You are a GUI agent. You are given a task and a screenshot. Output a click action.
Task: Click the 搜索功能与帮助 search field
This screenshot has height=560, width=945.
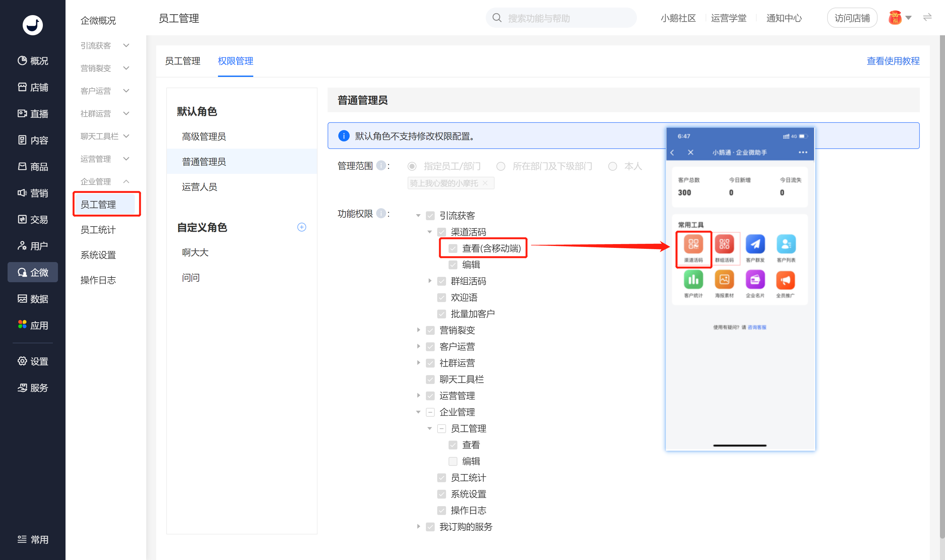click(x=561, y=18)
